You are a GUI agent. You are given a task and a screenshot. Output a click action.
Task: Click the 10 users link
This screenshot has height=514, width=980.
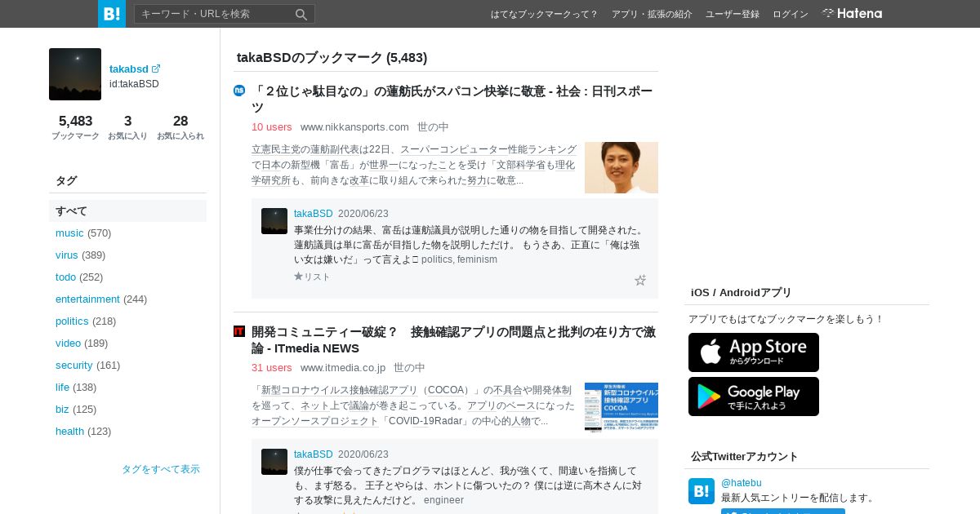point(272,126)
